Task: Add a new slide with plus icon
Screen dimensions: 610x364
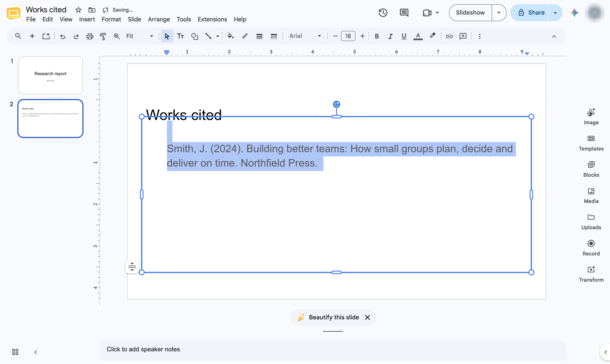Action: (x=32, y=36)
